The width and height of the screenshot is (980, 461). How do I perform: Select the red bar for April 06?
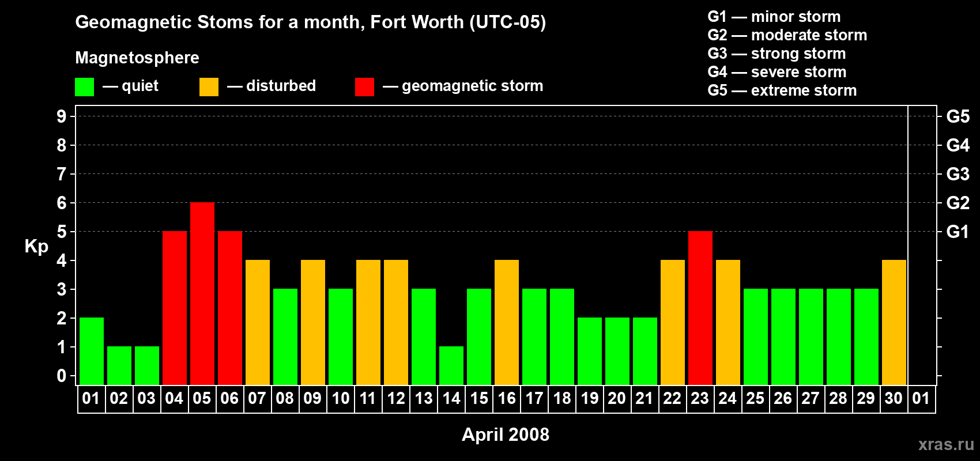coord(230,308)
